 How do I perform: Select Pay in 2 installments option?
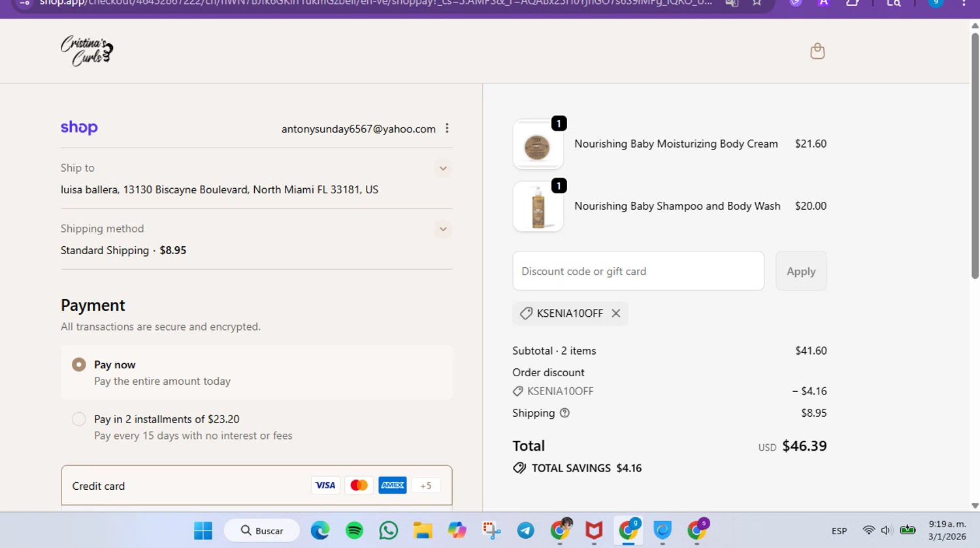79,419
